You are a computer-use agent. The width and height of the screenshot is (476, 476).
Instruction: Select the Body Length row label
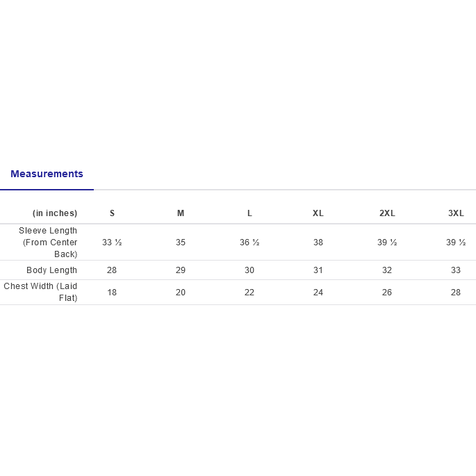click(x=52, y=270)
